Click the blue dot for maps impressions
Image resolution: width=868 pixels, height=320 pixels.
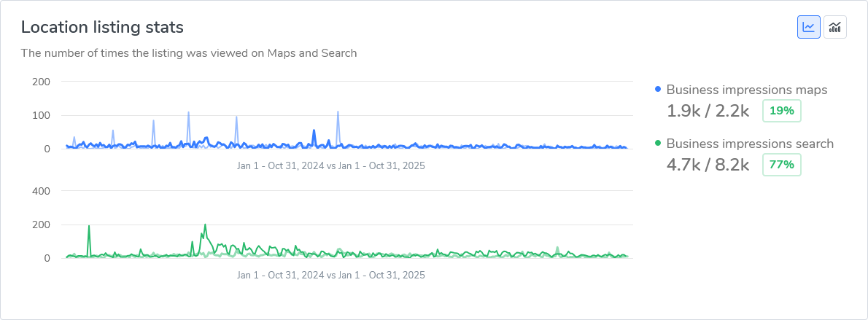click(x=658, y=90)
